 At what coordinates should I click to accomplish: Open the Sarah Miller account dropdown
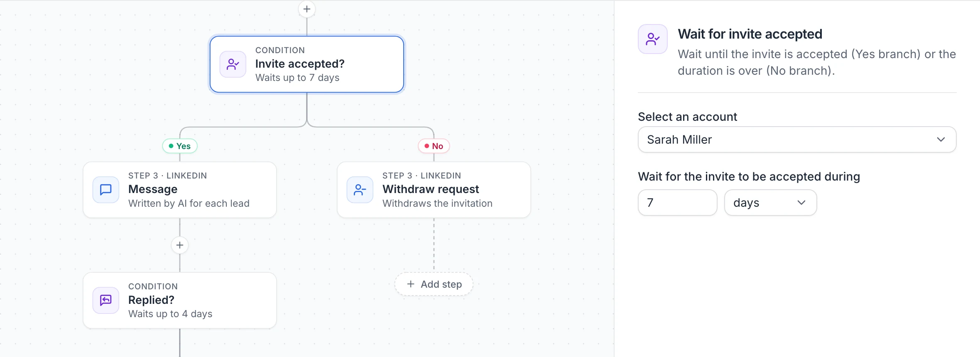coord(797,139)
